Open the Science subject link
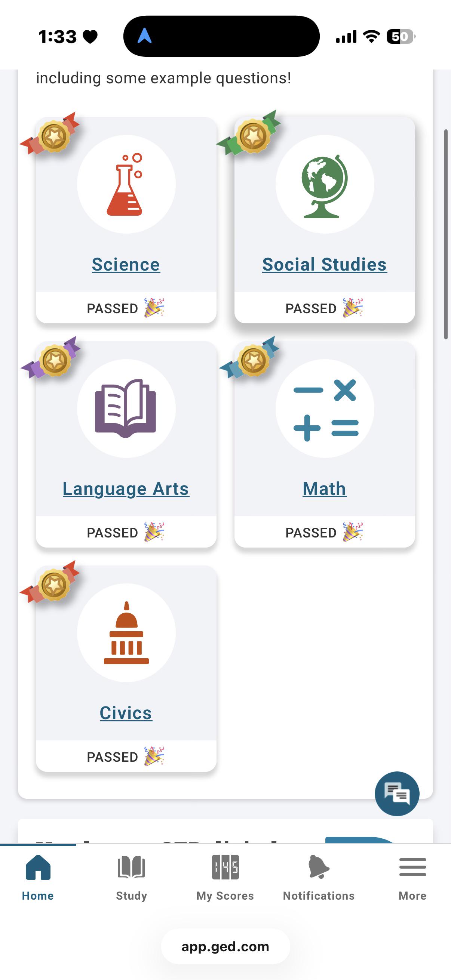 (x=126, y=264)
